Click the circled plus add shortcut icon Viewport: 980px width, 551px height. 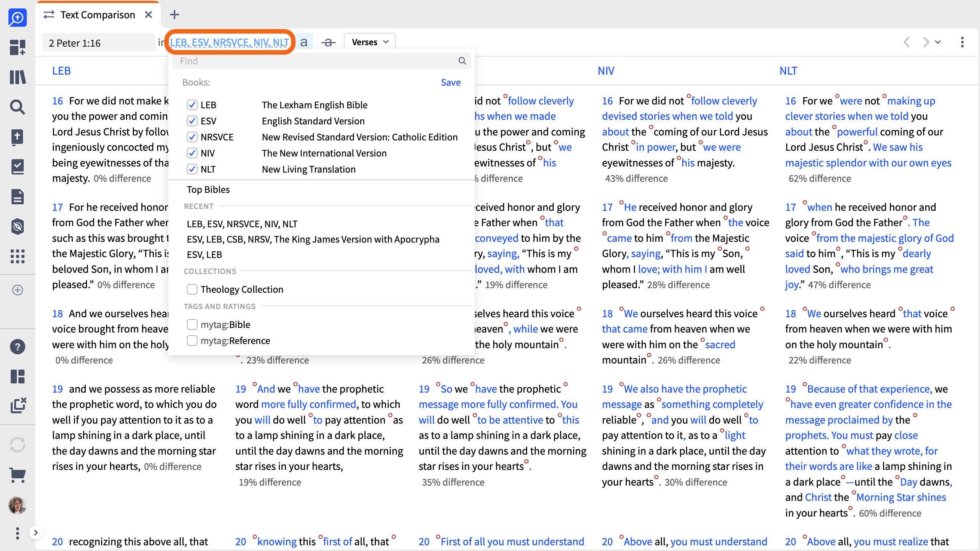coord(18,290)
